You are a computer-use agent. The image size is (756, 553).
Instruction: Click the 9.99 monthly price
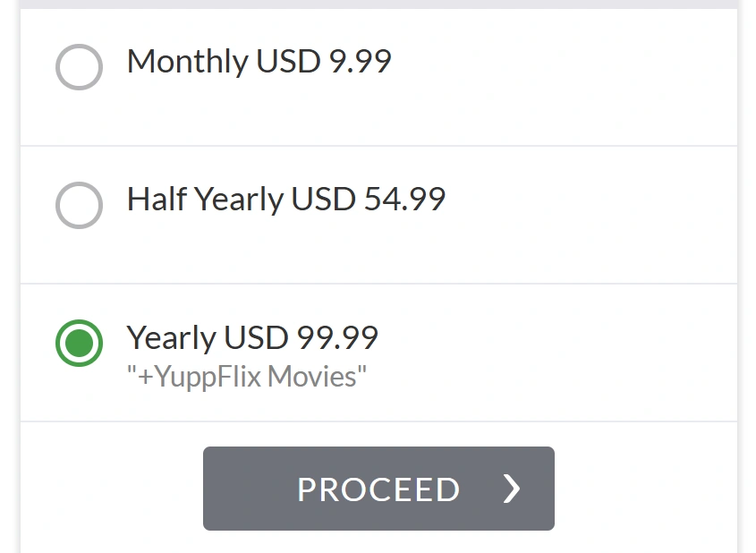(x=360, y=62)
